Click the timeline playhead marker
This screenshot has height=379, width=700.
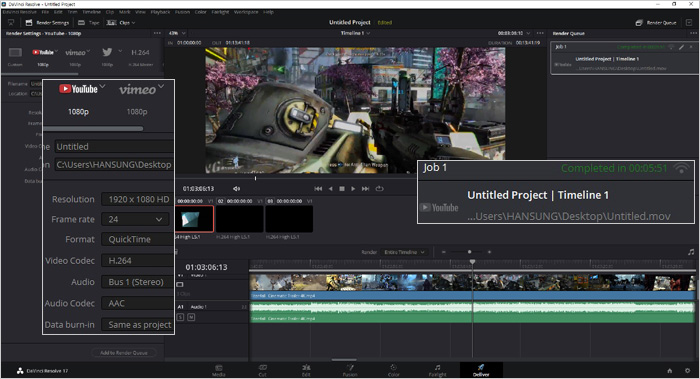click(472, 262)
